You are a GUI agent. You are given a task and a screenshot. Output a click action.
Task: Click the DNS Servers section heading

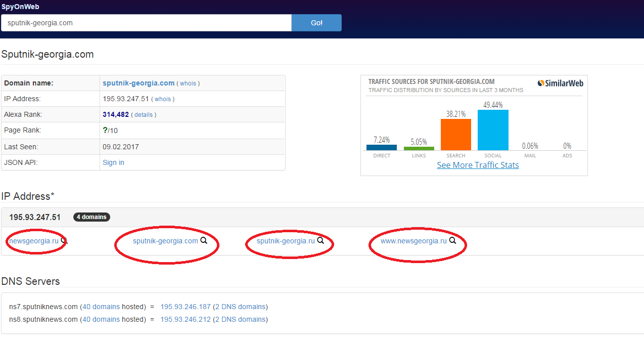point(30,281)
